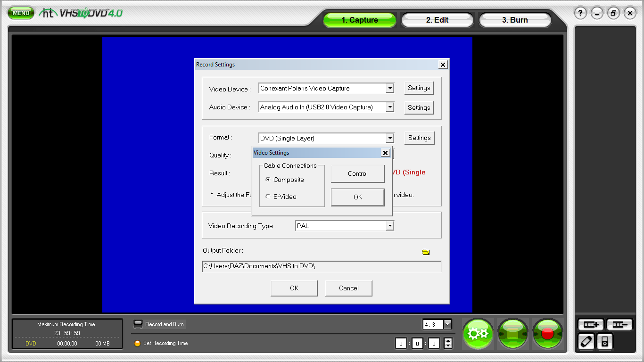The image size is (644, 362).
Task: Select the Composite cable connection
Action: pos(285,180)
